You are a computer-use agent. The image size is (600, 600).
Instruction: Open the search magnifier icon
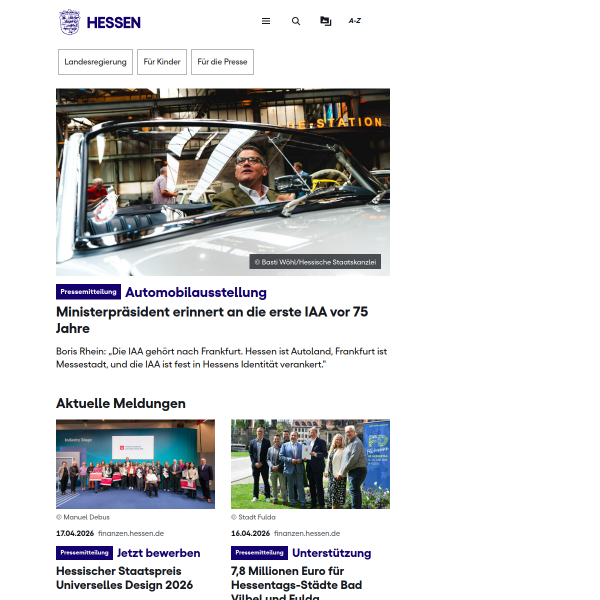tap(295, 21)
